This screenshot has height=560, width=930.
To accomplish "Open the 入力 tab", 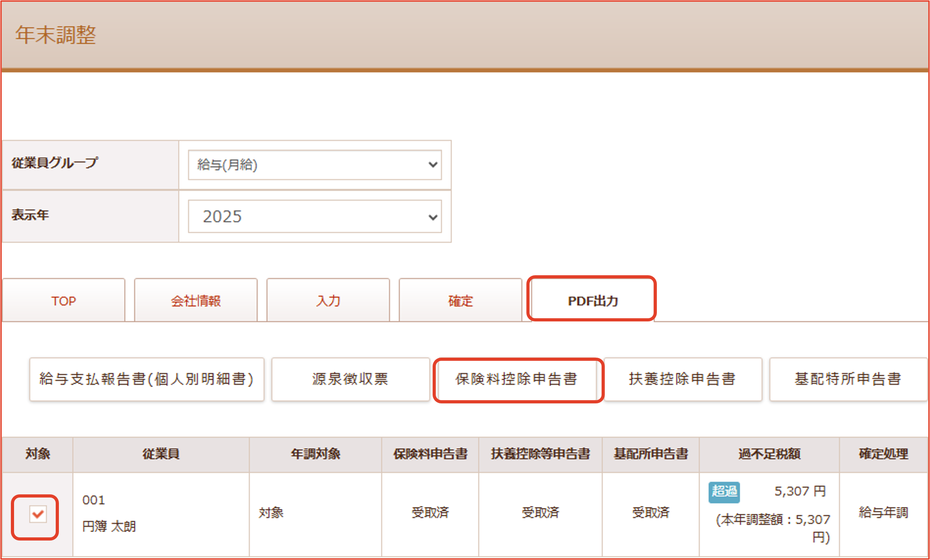I will click(x=328, y=301).
